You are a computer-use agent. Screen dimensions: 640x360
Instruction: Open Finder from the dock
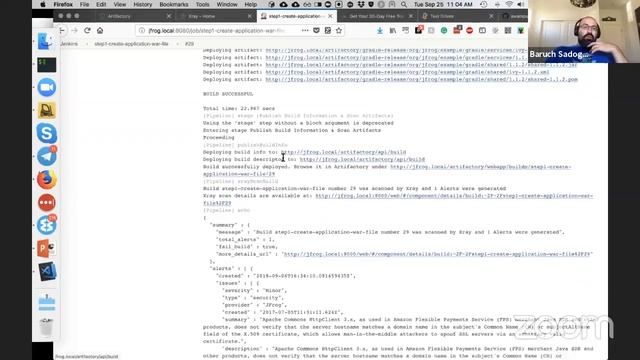point(45,42)
